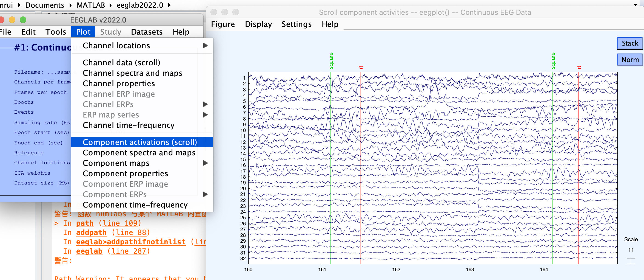The image size is (644, 280).
Task: Open the Tools menu in EEGLAB
Action: [56, 32]
